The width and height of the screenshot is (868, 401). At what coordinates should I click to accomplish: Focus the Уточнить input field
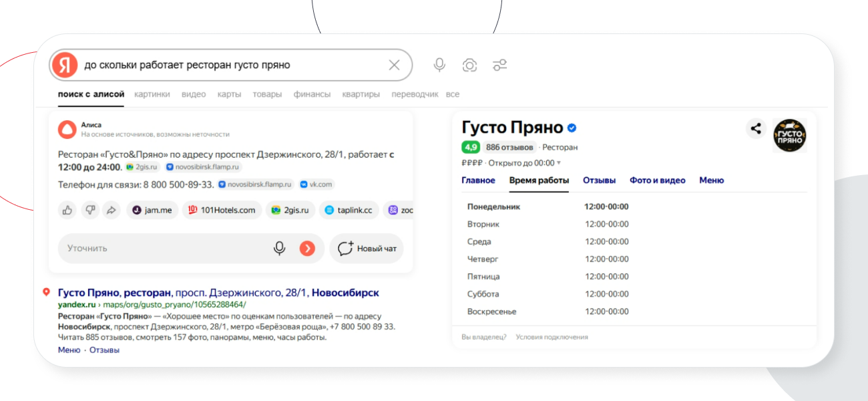click(x=160, y=249)
